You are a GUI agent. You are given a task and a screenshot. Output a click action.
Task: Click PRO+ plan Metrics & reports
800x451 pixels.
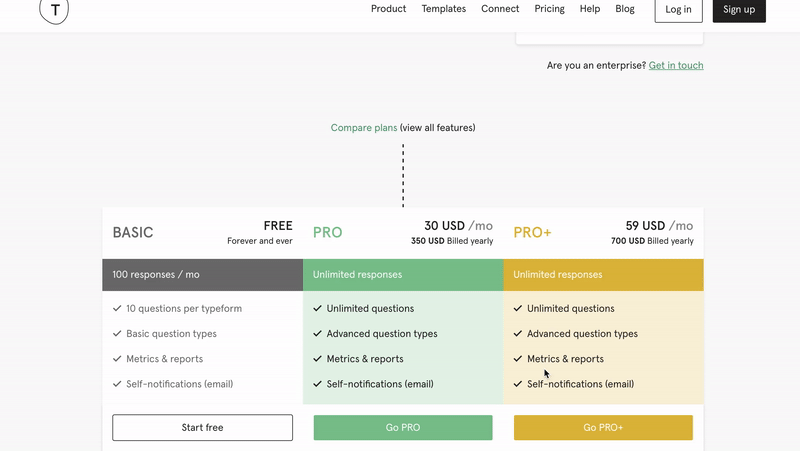(565, 359)
